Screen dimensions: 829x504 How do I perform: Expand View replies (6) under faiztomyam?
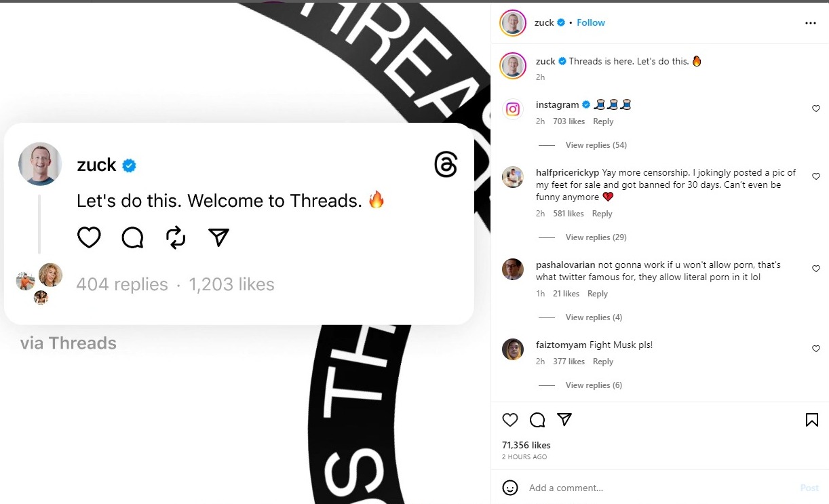[x=594, y=385]
